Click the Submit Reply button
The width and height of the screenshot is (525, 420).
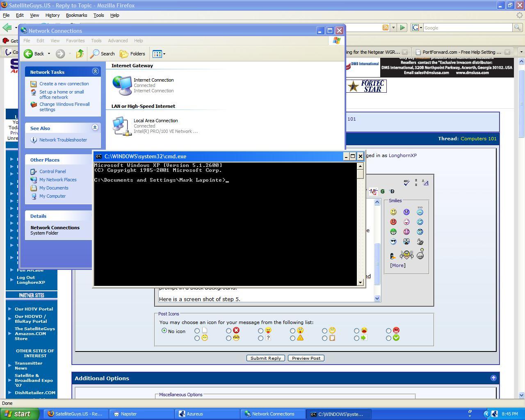click(266, 358)
